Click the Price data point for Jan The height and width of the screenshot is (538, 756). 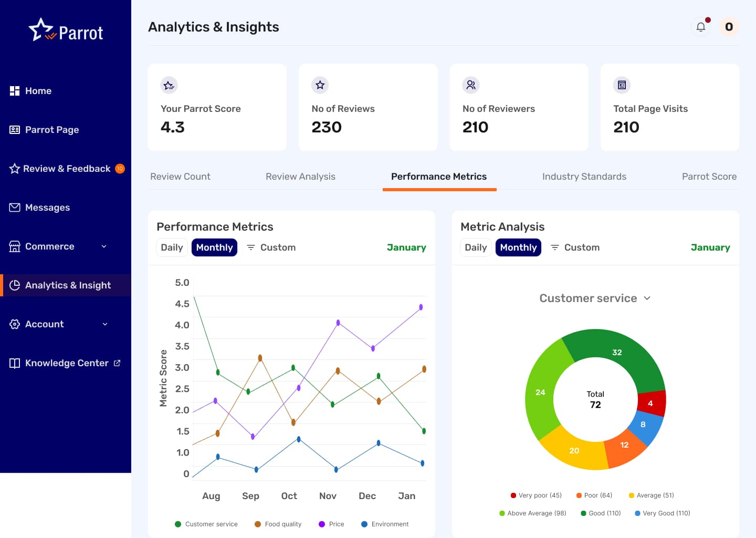point(421,307)
